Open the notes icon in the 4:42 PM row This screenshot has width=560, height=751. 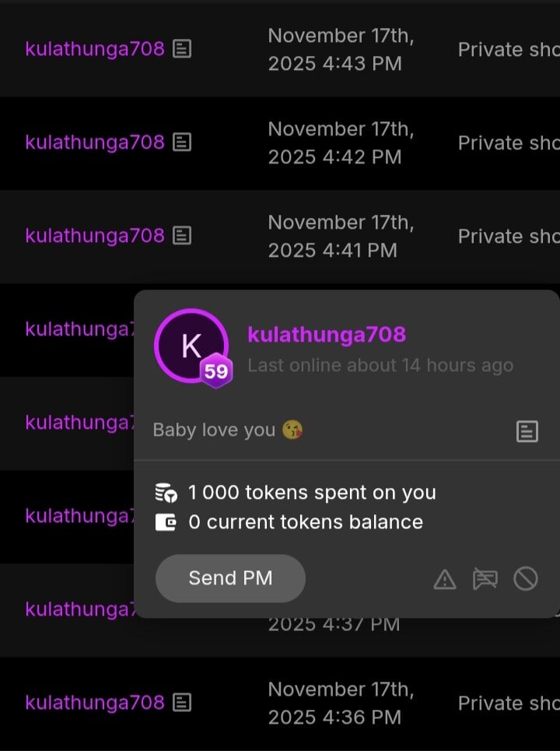(x=182, y=142)
